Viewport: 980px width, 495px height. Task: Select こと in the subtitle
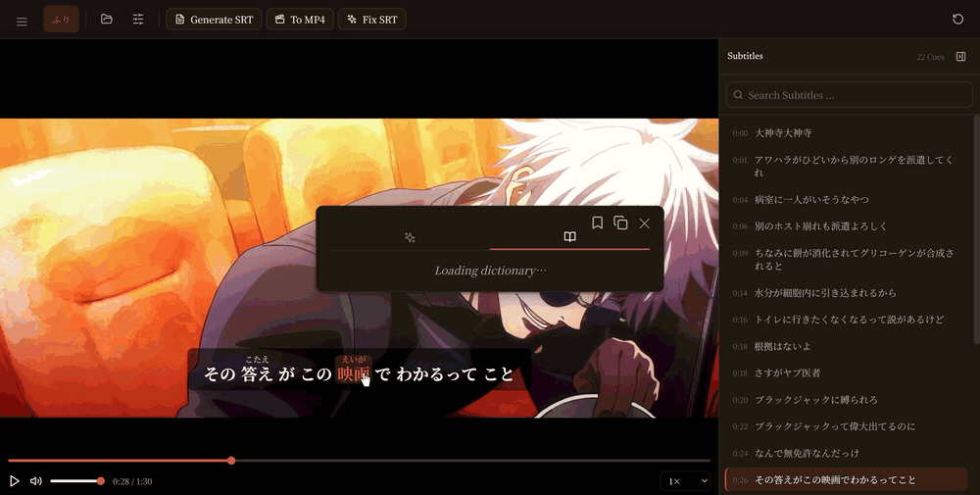coord(499,374)
